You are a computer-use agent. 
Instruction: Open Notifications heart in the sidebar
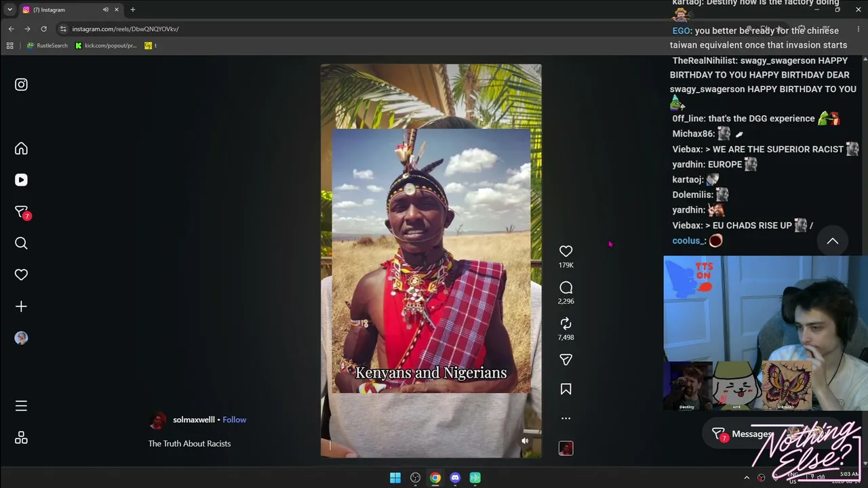pyautogui.click(x=21, y=274)
